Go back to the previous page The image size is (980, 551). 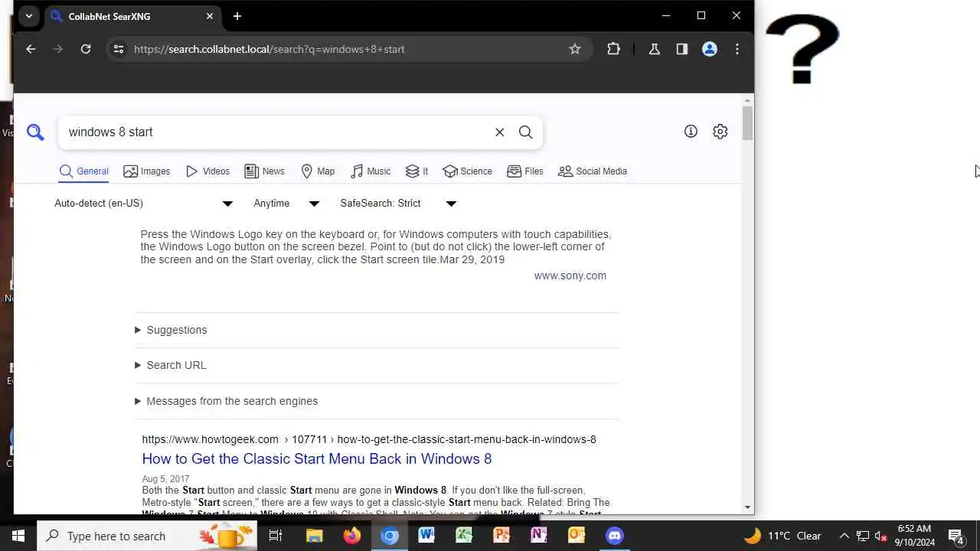pos(31,49)
